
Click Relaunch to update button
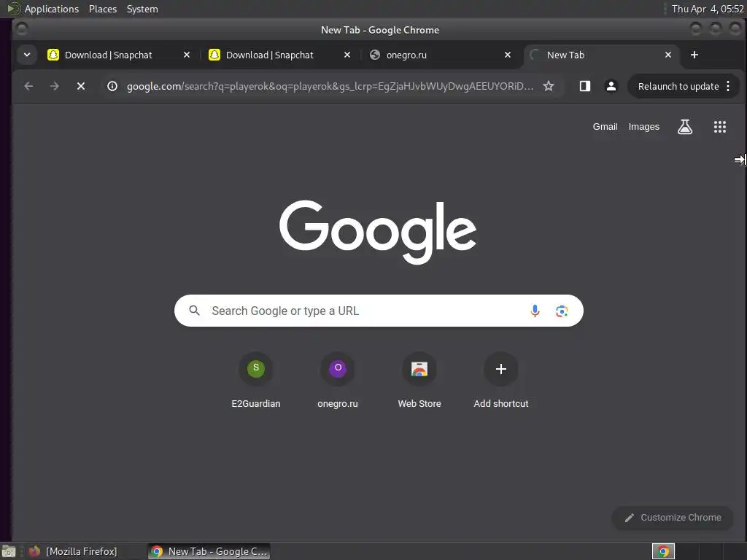678,86
